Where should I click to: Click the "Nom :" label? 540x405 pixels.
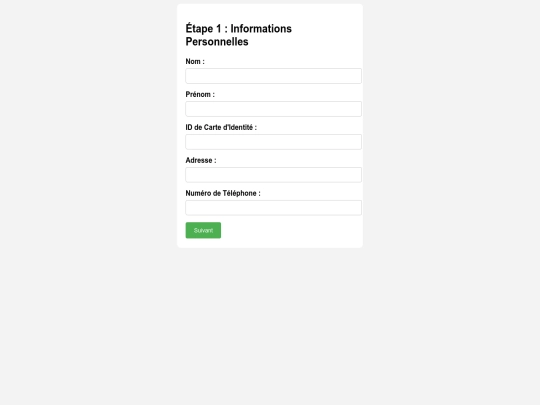195,61
